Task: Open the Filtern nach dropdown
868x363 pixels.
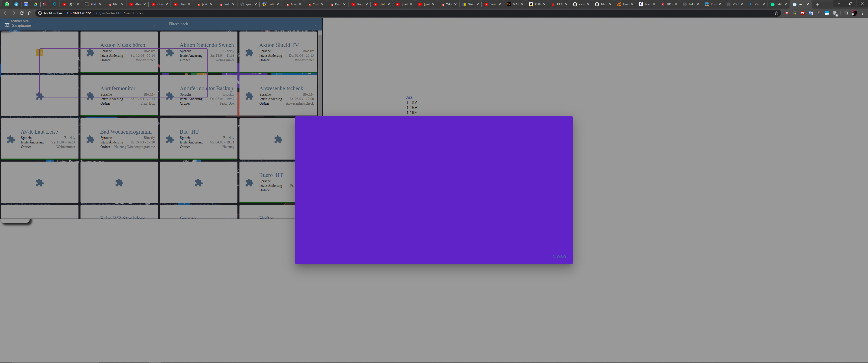Action: 315,25
